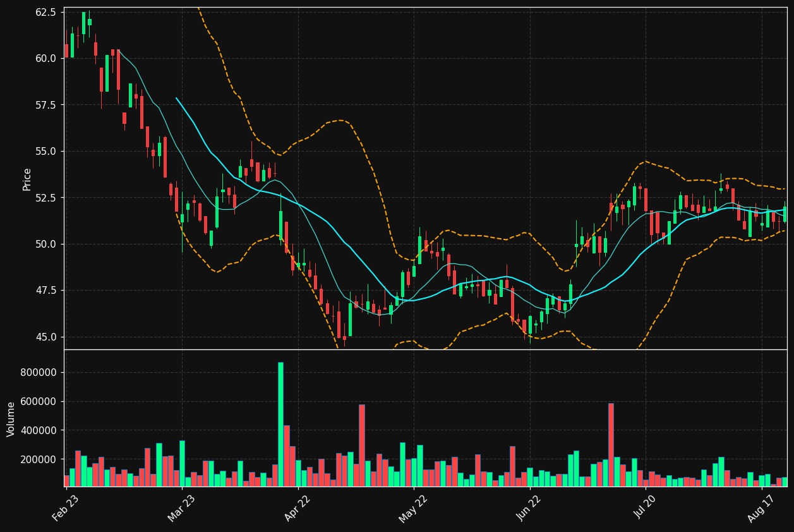Click the tallest green volume bar above 800000
The image size is (794, 532).
click(280, 425)
